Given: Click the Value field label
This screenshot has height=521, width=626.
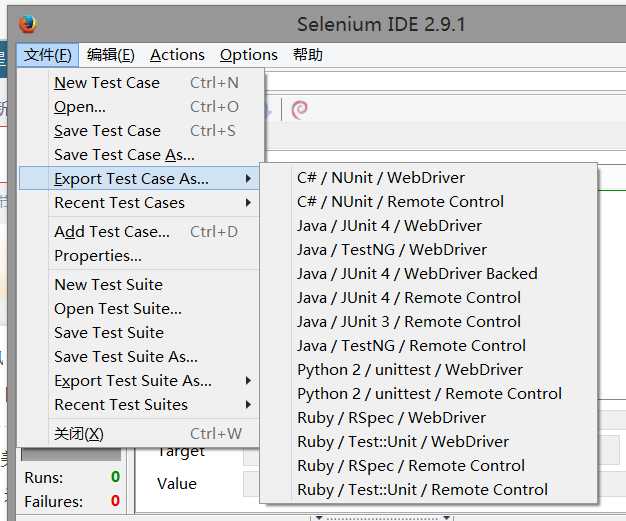Looking at the screenshot, I should 177,483.
